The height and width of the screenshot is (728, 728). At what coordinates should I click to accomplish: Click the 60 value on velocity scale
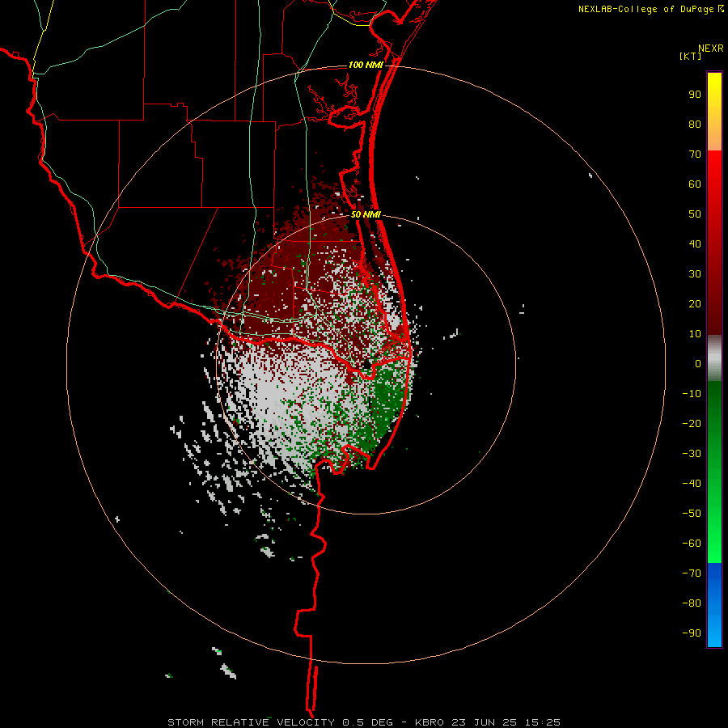[x=695, y=184]
